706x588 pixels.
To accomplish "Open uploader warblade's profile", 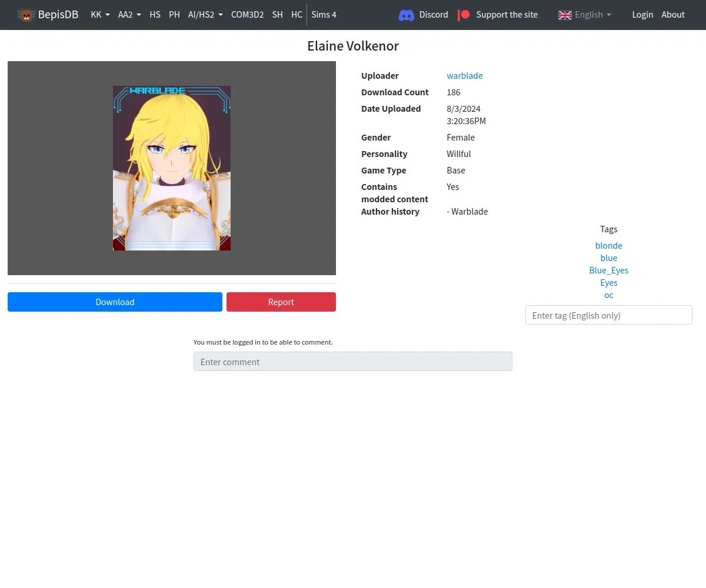I will coord(465,76).
